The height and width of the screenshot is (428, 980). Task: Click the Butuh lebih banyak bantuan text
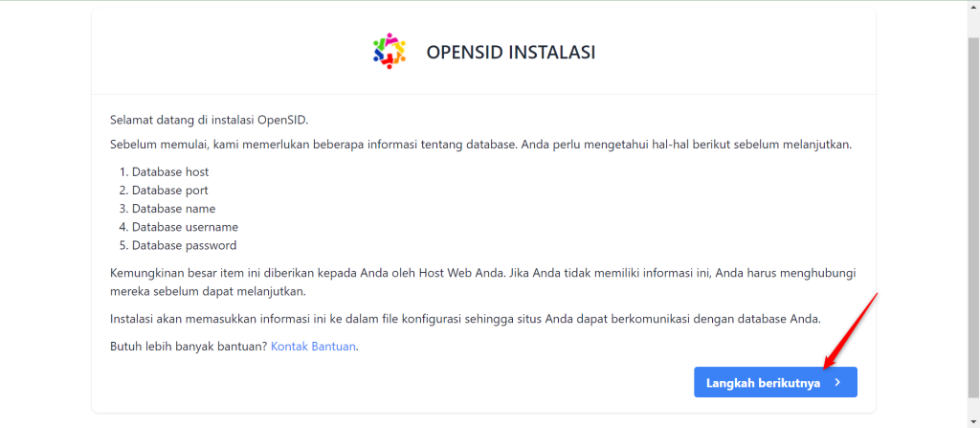pyautogui.click(x=189, y=347)
